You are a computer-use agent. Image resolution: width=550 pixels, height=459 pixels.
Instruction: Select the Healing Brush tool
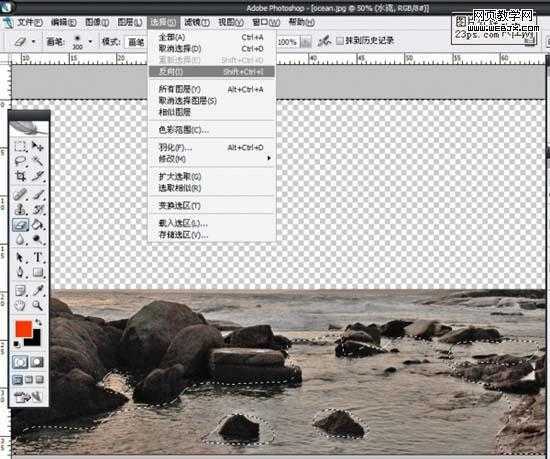(x=20, y=194)
